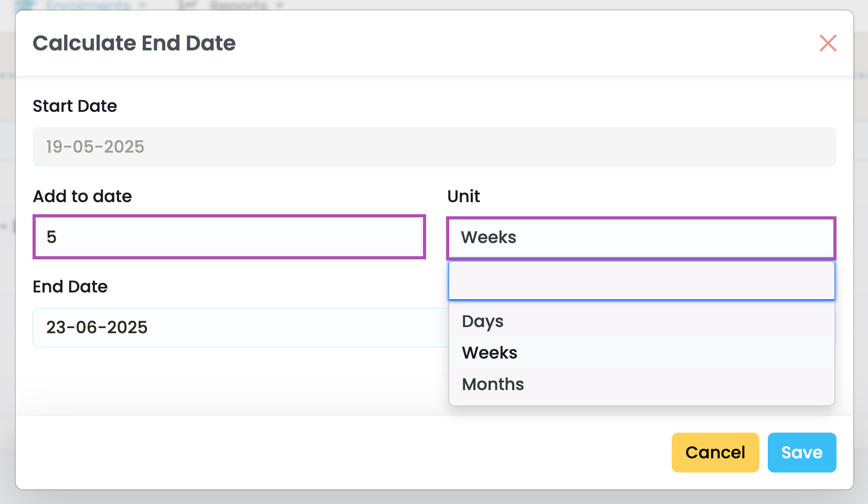Viewport: 868px width, 504px height.
Task: Choose Weeks in the unit list
Action: coord(490,353)
